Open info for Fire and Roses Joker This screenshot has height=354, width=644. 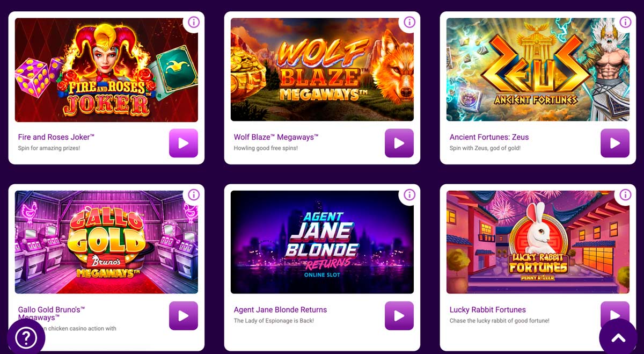pos(194,22)
